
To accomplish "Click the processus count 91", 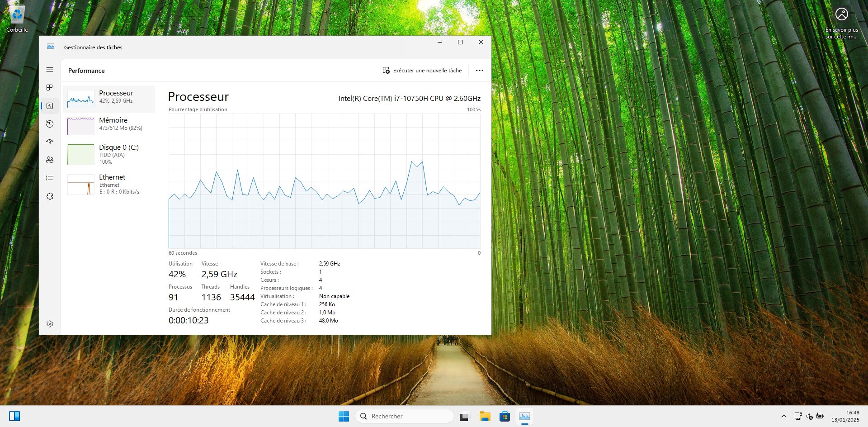I will click(x=173, y=297).
